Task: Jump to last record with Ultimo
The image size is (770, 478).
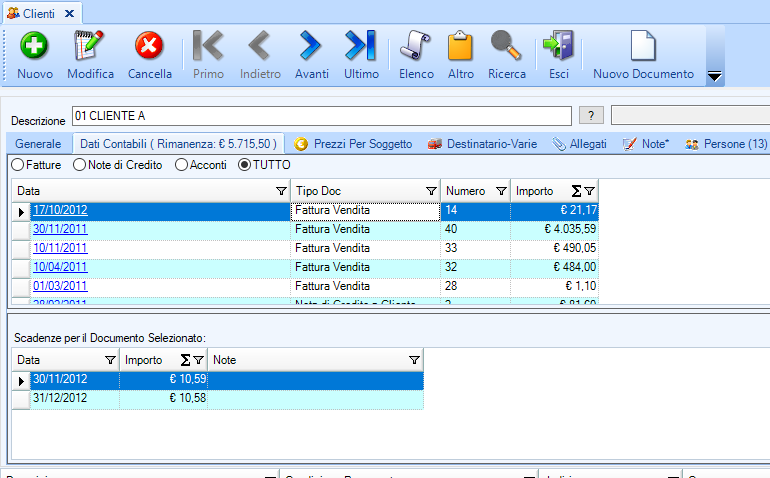Action: 361,47
